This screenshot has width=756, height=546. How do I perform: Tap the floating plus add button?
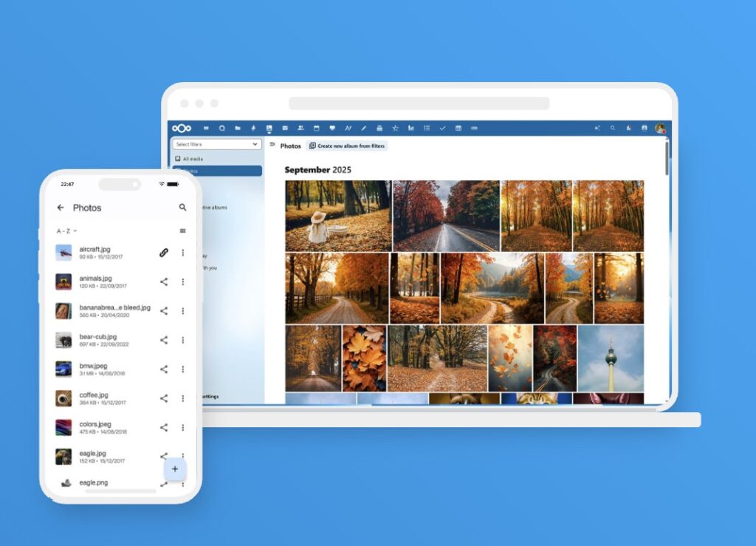coord(175,469)
